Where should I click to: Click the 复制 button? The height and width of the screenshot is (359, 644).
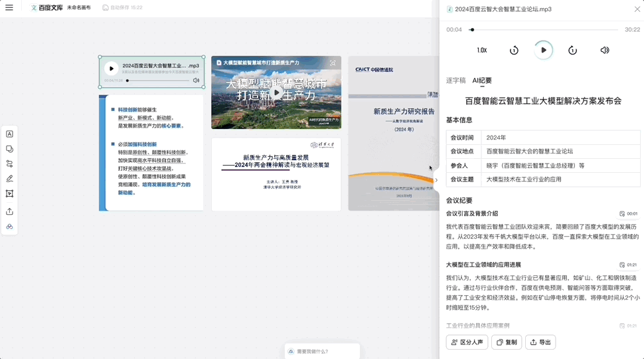click(x=507, y=342)
